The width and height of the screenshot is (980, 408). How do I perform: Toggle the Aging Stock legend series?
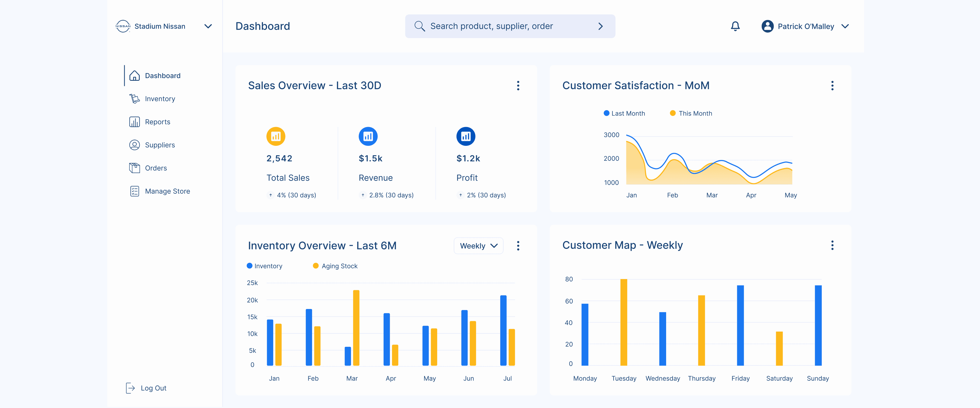[335, 266]
